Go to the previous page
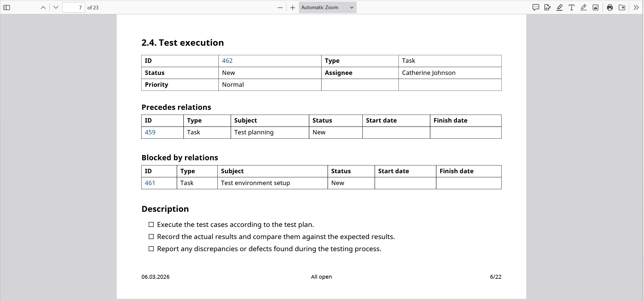644x301 pixels. coord(43,7)
